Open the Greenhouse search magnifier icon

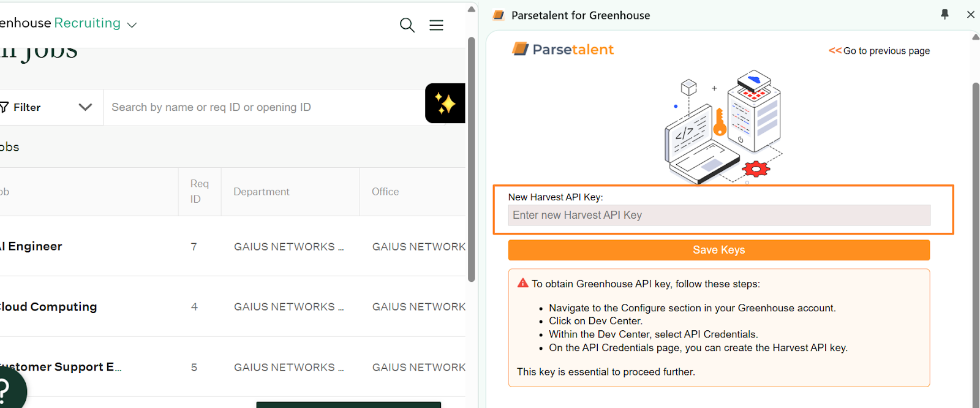pyautogui.click(x=407, y=25)
